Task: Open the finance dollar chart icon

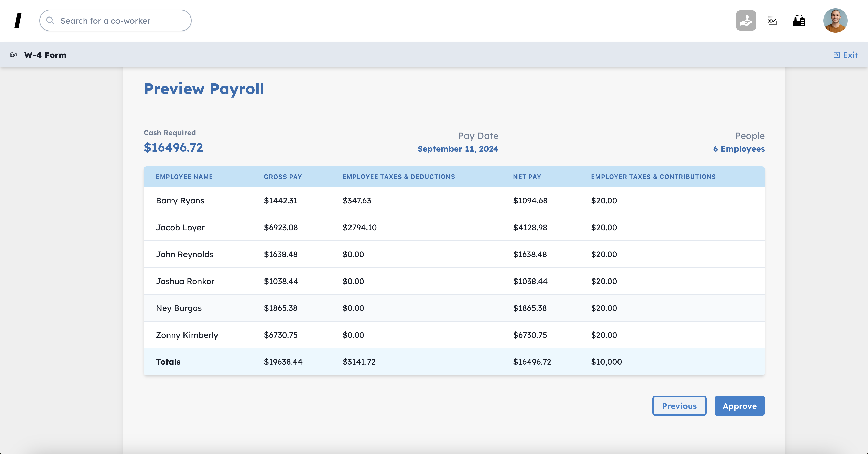Action: [772, 21]
